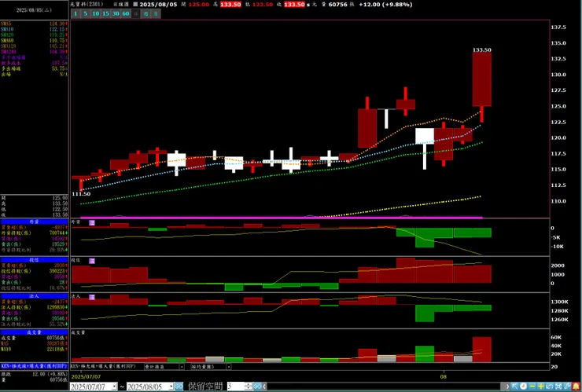The width and height of the screenshot is (582, 392).
Task: Click the green volume bar in 成交量 chart
Action: tap(425, 354)
